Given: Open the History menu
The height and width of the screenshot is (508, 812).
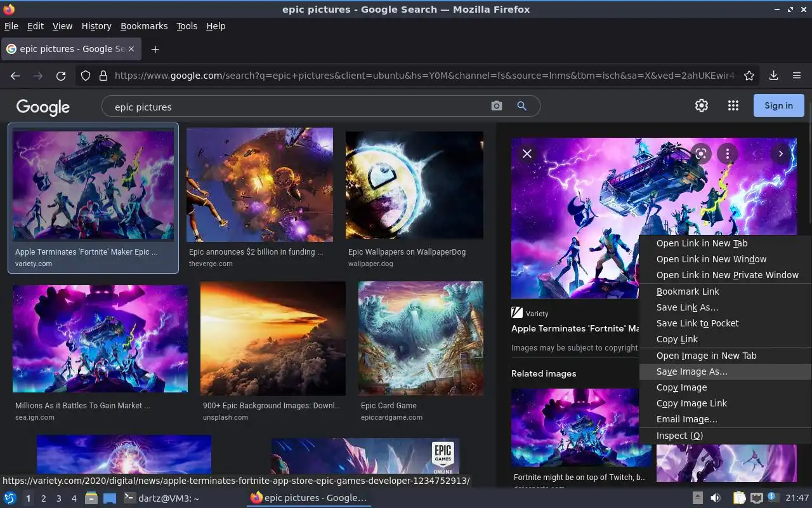Looking at the screenshot, I should pyautogui.click(x=96, y=26).
